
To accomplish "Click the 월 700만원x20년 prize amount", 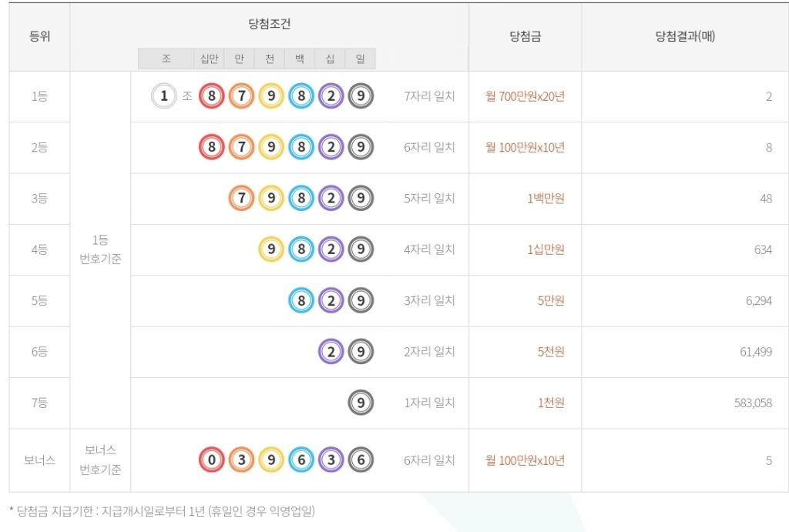I will (525, 96).
